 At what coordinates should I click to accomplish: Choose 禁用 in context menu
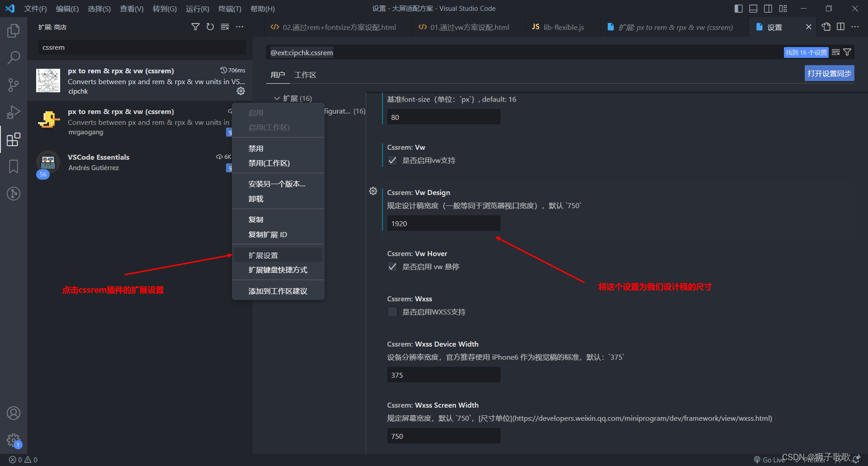point(278,148)
